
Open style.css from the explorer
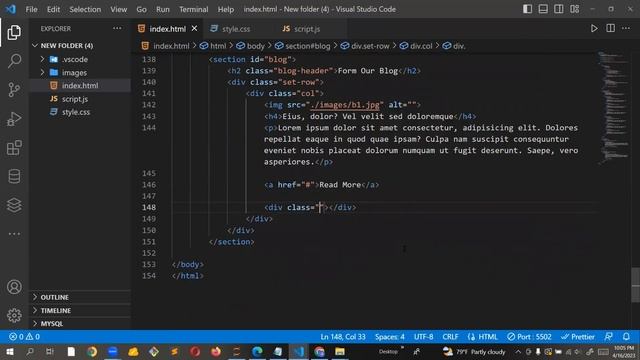[x=76, y=112]
